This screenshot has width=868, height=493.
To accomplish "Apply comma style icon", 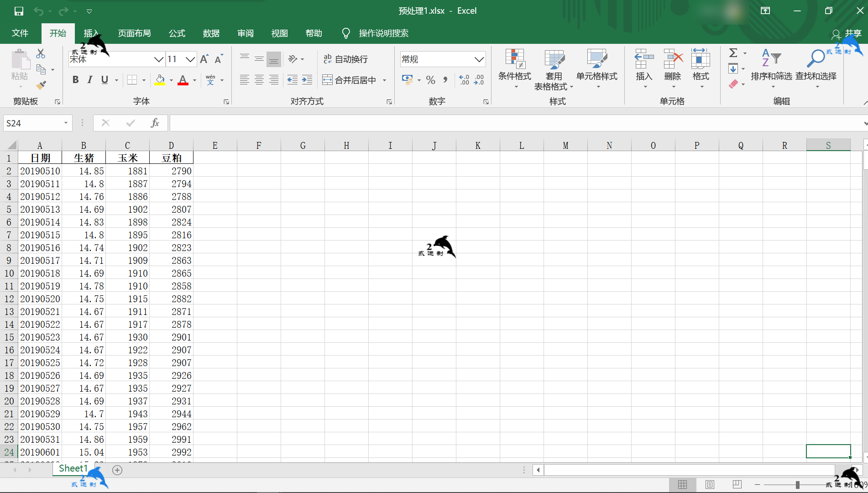I will coord(445,80).
